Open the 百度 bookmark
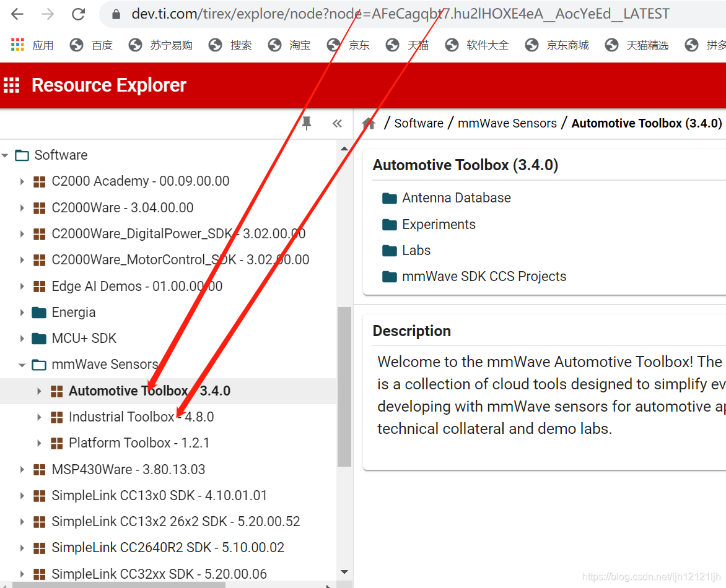 pyautogui.click(x=91, y=45)
